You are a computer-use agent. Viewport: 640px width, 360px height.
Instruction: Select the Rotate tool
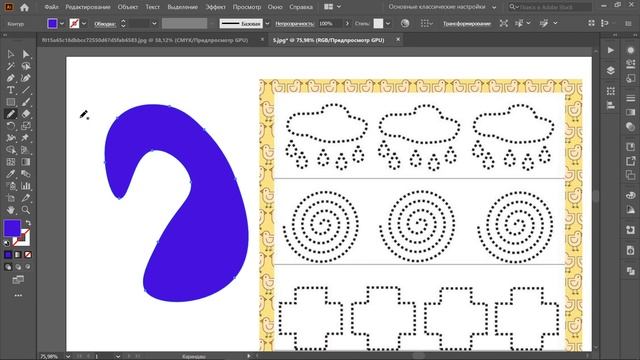11,126
